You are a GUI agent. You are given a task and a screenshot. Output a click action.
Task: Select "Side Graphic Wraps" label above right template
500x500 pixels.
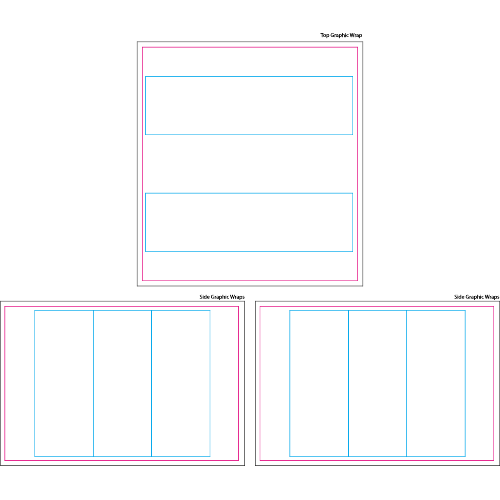477,297
